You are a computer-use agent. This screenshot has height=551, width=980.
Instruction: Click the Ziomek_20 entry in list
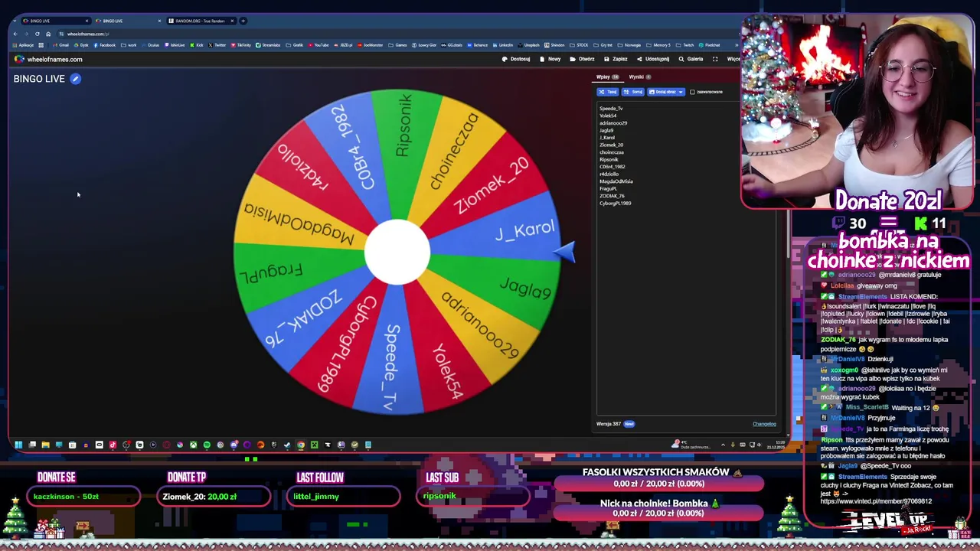point(611,145)
